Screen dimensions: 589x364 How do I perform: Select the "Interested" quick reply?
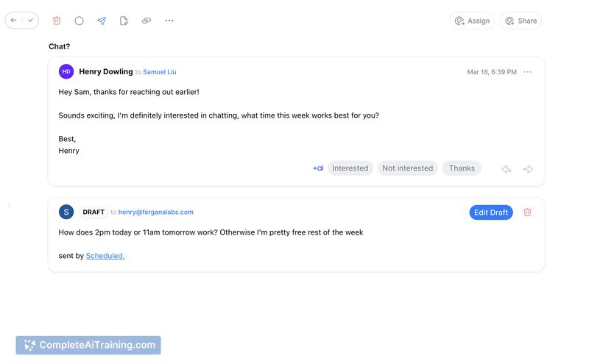pyautogui.click(x=350, y=168)
